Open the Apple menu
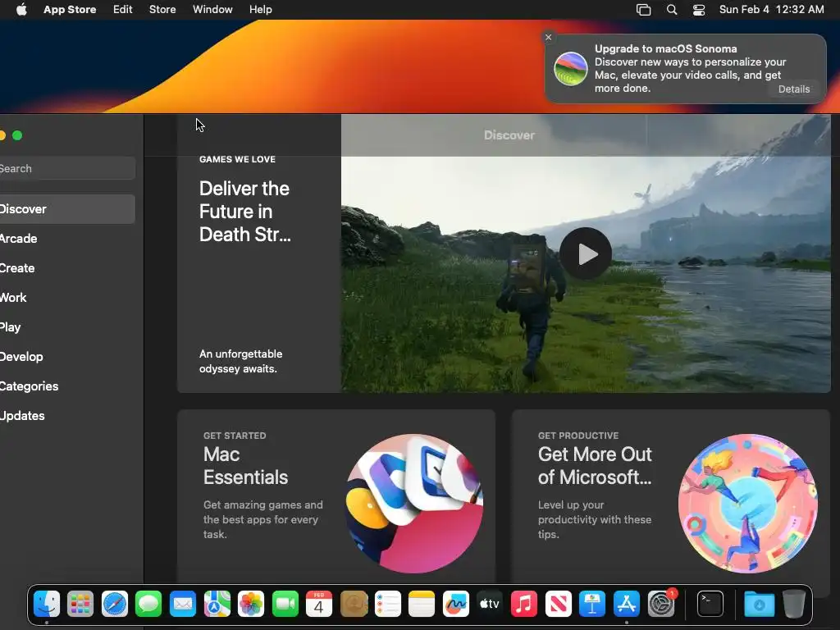 click(x=21, y=10)
